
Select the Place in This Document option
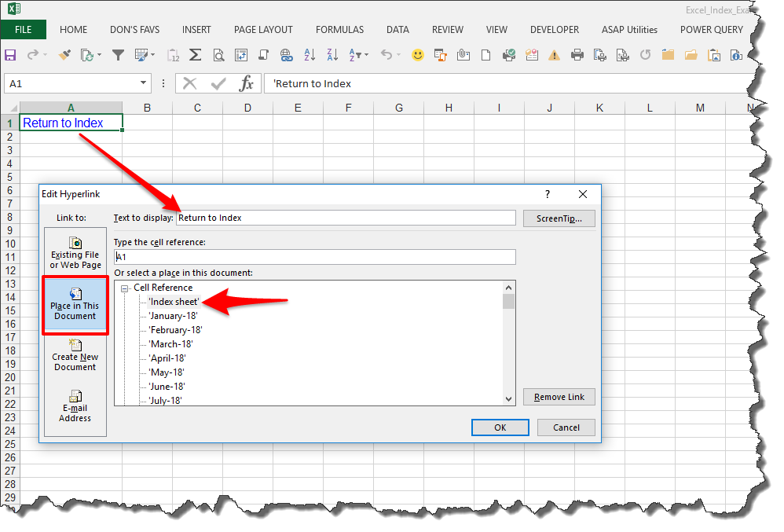click(x=75, y=305)
